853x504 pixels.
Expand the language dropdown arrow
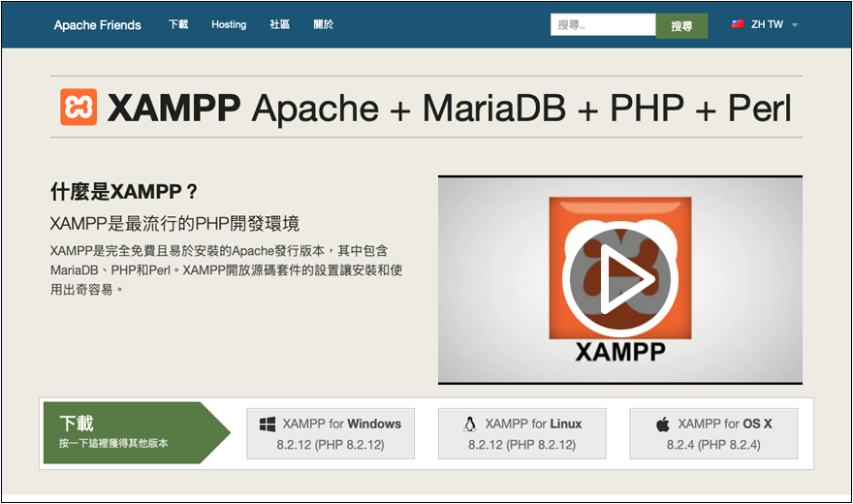(795, 25)
